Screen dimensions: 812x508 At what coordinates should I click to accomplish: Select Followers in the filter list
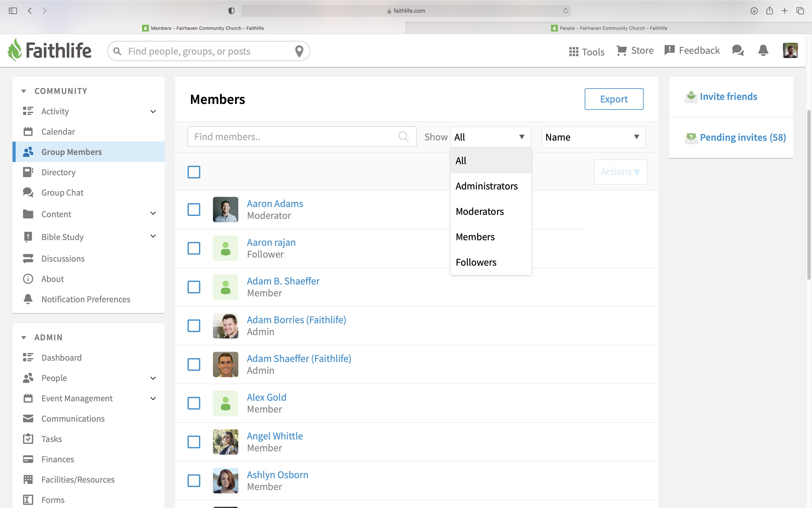click(491, 262)
